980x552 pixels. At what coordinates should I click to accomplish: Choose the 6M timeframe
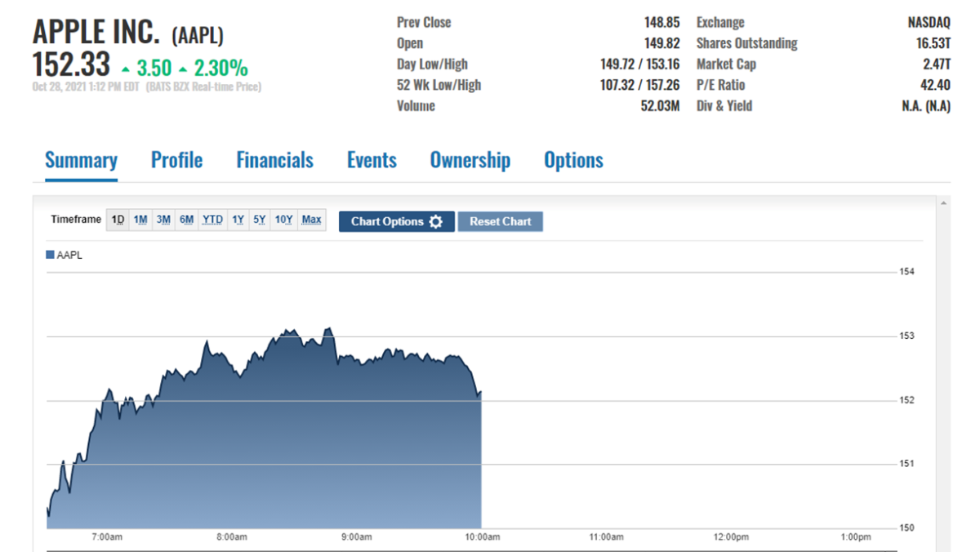pos(187,220)
